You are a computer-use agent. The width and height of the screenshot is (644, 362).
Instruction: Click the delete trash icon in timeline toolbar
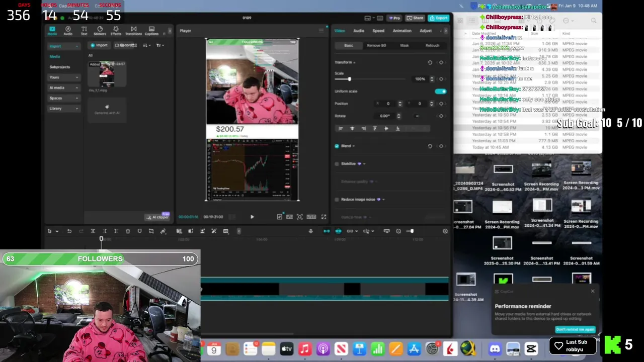click(x=128, y=231)
